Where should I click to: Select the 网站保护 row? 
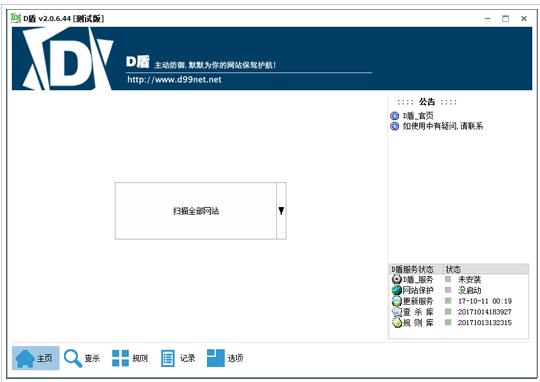coord(458,290)
